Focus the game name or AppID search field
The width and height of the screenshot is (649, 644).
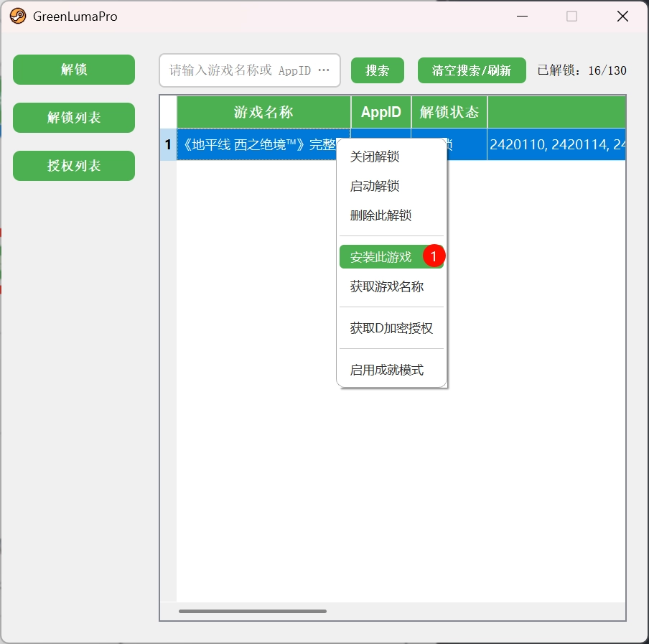click(250, 70)
